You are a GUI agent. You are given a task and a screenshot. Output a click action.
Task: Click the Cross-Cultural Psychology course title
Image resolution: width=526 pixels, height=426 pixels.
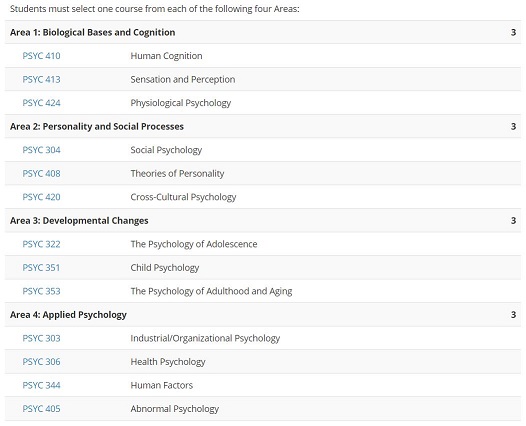point(183,197)
